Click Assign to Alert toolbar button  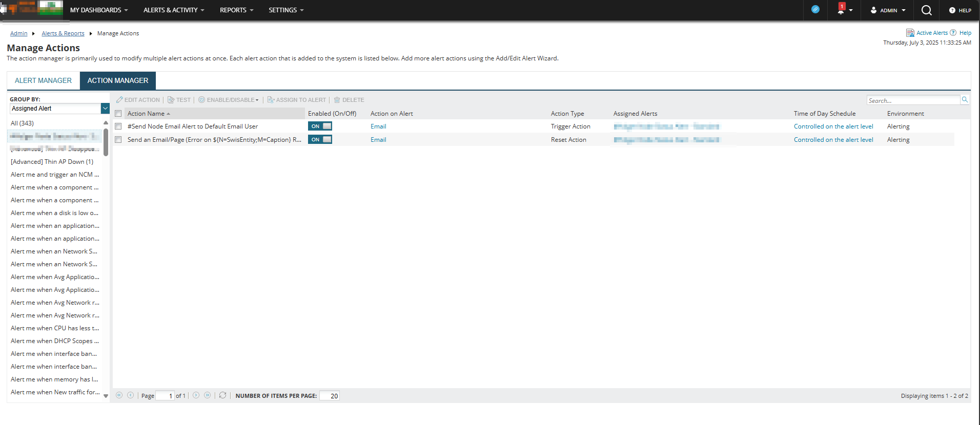click(297, 100)
